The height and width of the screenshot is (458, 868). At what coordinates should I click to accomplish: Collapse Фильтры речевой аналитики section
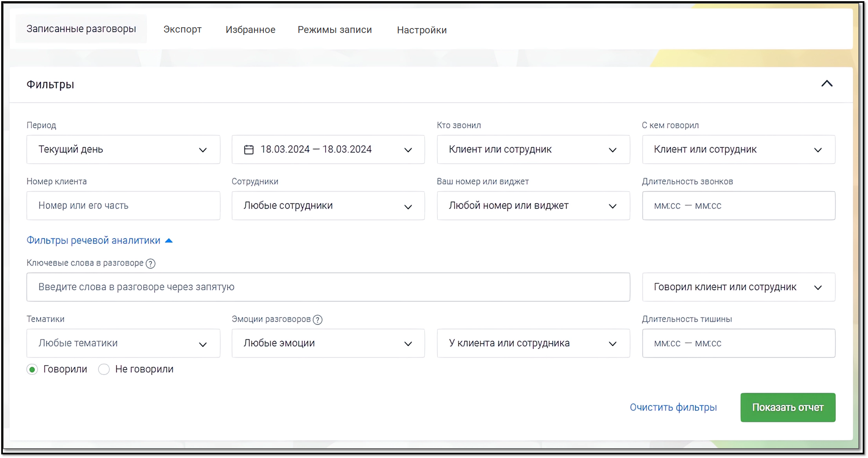pos(100,240)
